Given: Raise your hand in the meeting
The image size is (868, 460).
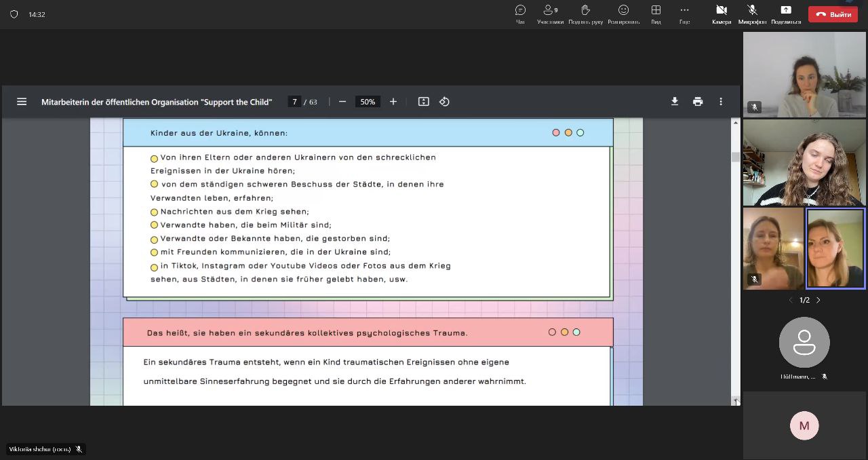Looking at the screenshot, I should (x=586, y=14).
